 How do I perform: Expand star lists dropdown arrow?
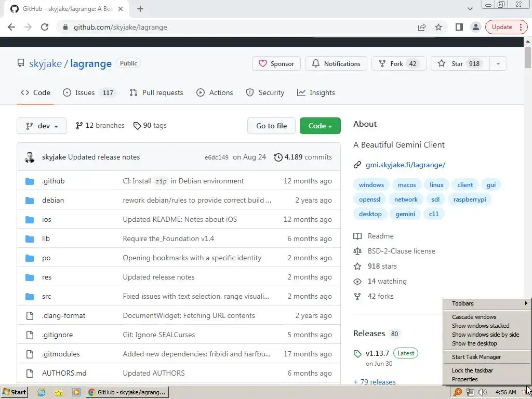[498, 63]
